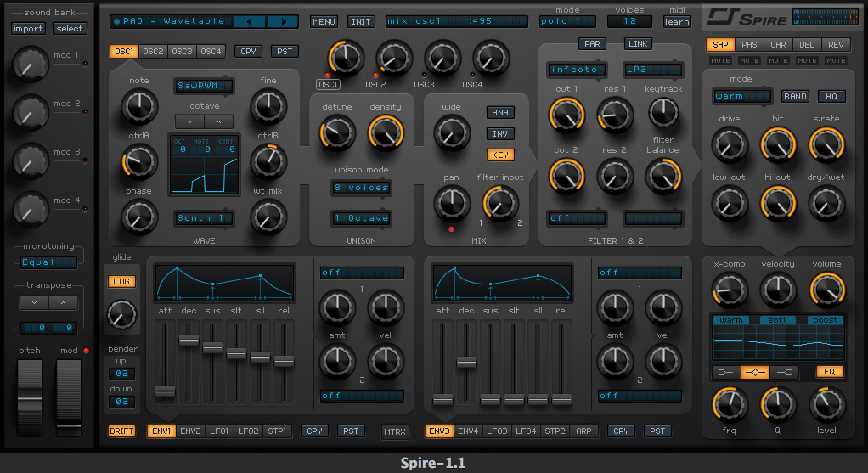Select the middle peak EQ shape icon
This screenshot has height=473, width=868.
point(755,372)
